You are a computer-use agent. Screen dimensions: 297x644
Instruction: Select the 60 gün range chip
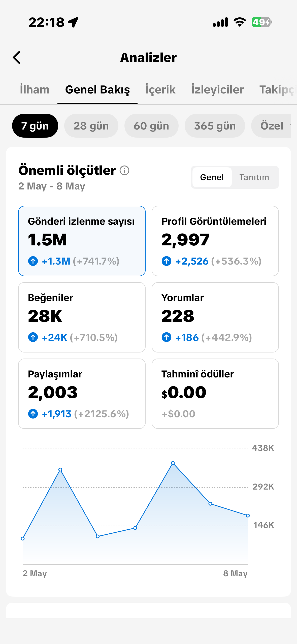click(x=151, y=126)
